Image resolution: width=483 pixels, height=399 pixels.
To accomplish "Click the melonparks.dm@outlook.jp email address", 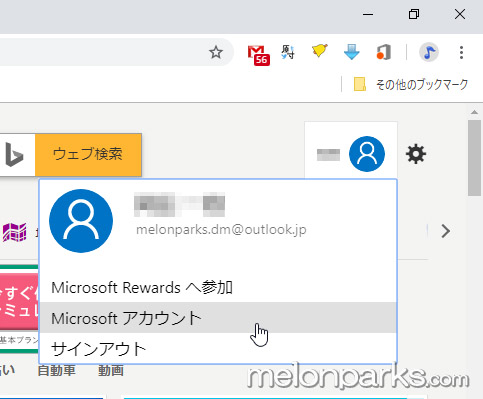I will coord(221,230).
